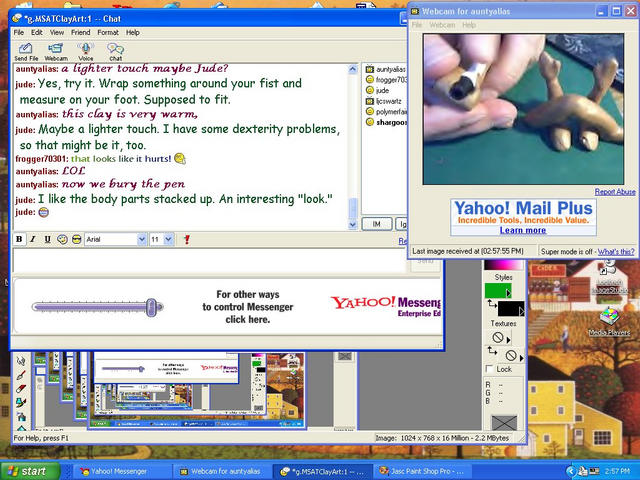The image size is (640, 480).
Task: Click the Yahoo! Messenger Enterprise banner logo
Action: [386, 306]
